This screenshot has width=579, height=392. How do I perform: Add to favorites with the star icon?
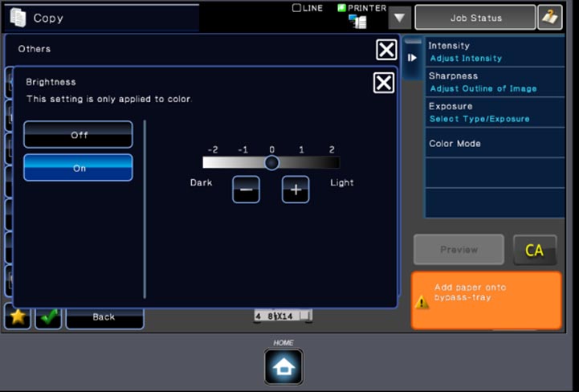pos(18,316)
